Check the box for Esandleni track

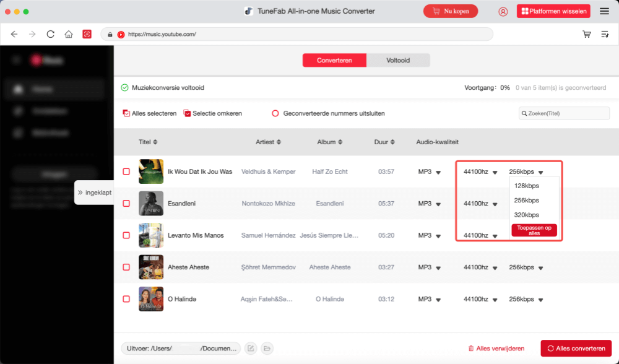pyautogui.click(x=126, y=203)
